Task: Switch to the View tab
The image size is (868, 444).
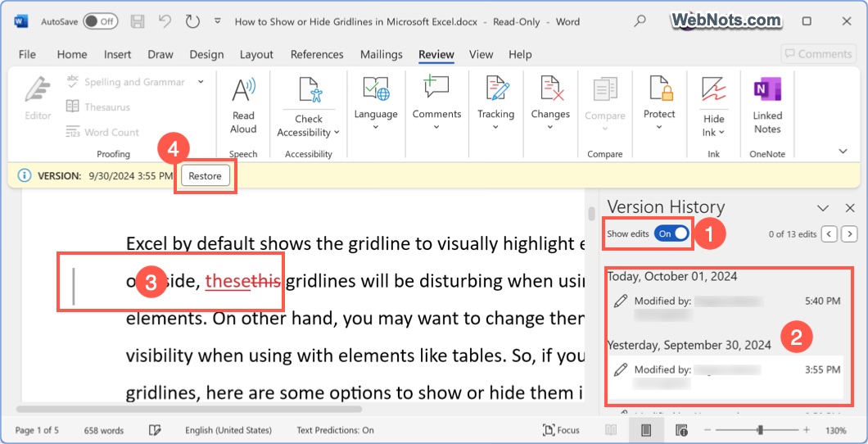Action: 481,54
